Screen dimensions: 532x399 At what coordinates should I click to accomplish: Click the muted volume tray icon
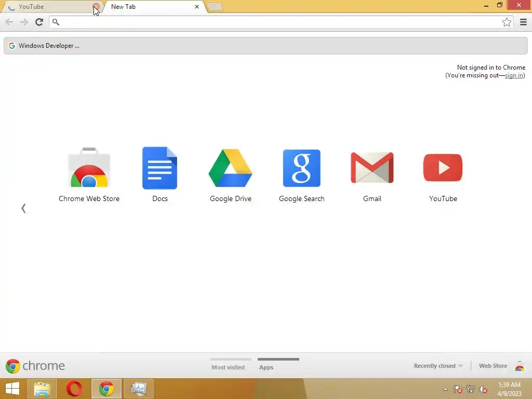coord(483,389)
